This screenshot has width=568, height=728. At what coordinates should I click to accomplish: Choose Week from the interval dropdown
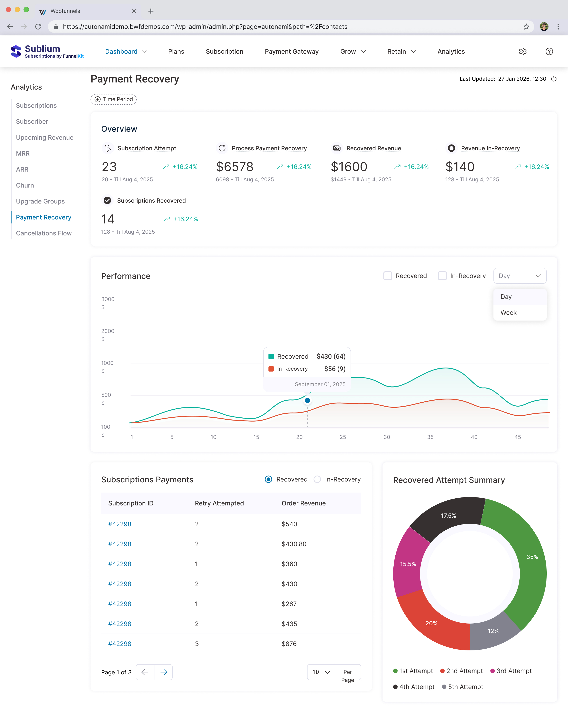508,313
